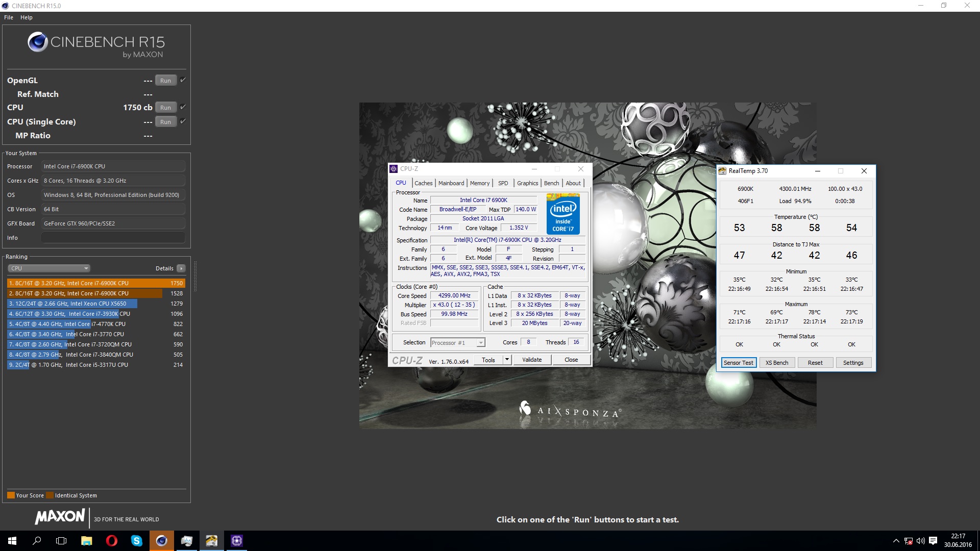Viewport: 980px width, 551px height.
Task: Click the Your Score orange legend swatch
Action: tap(11, 495)
